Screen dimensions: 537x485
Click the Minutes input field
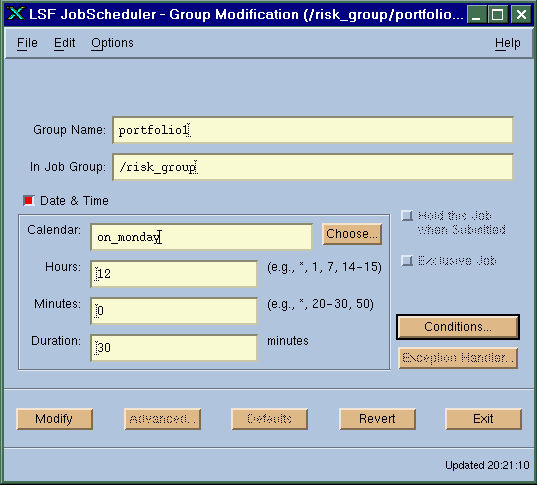[174, 311]
